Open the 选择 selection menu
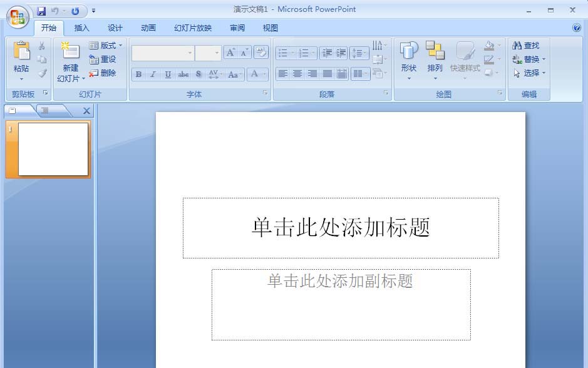588x368 pixels. [529, 73]
